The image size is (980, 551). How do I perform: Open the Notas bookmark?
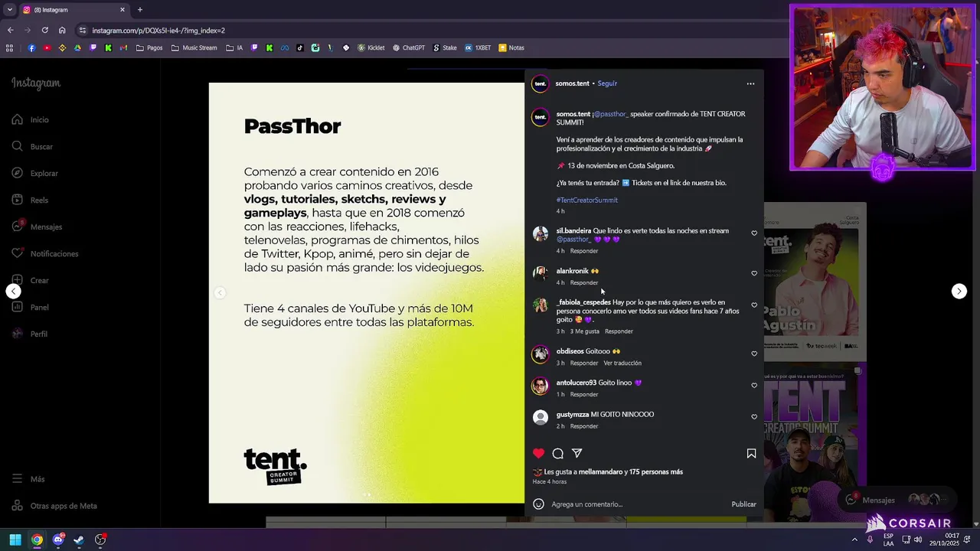coord(511,47)
